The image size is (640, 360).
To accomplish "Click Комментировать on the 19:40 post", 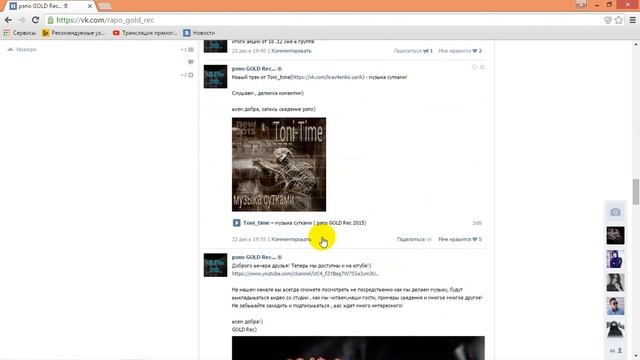I will pyautogui.click(x=291, y=51).
